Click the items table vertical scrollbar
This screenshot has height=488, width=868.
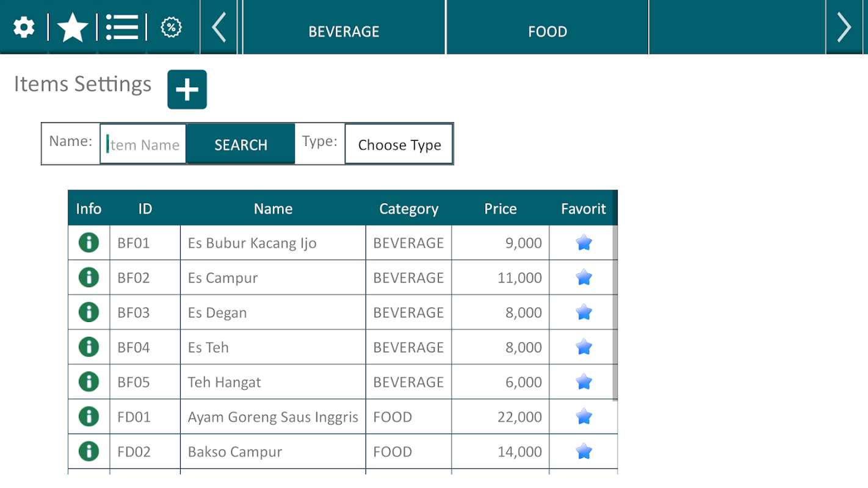615,312
